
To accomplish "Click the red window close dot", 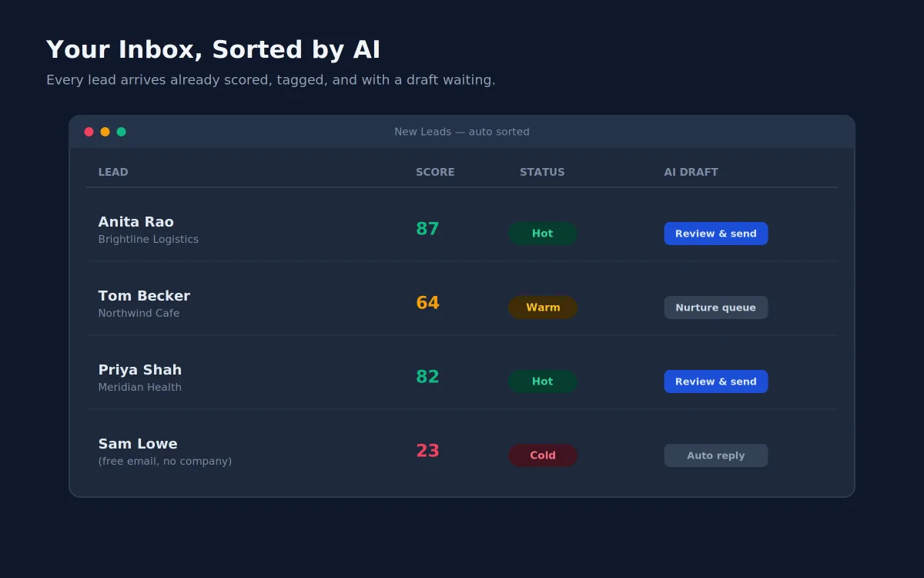I will coord(89,132).
